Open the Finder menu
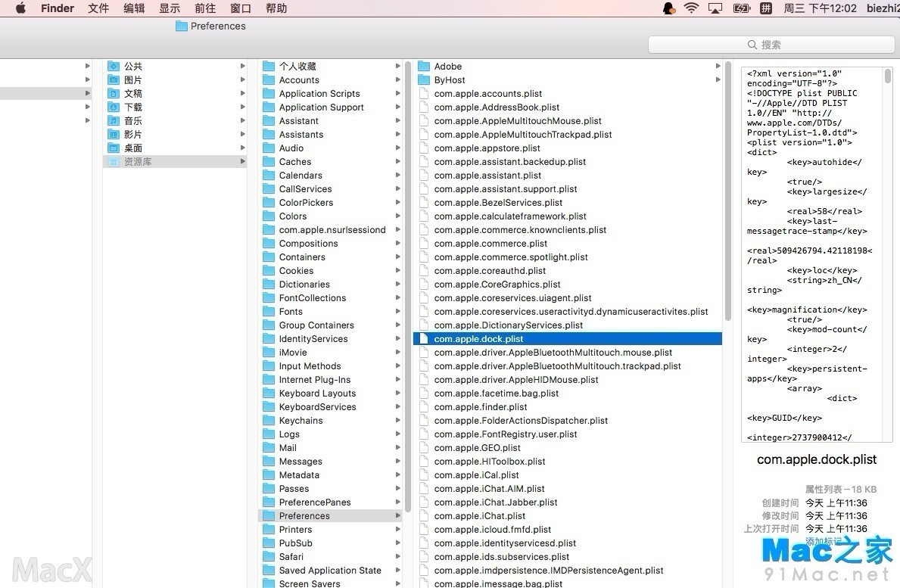The height and width of the screenshot is (588, 900). point(58,8)
